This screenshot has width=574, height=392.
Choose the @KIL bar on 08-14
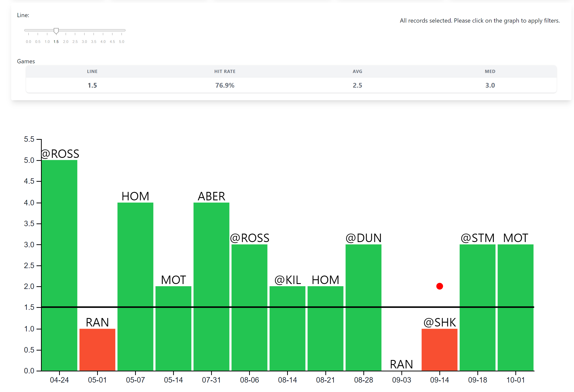[x=287, y=328]
